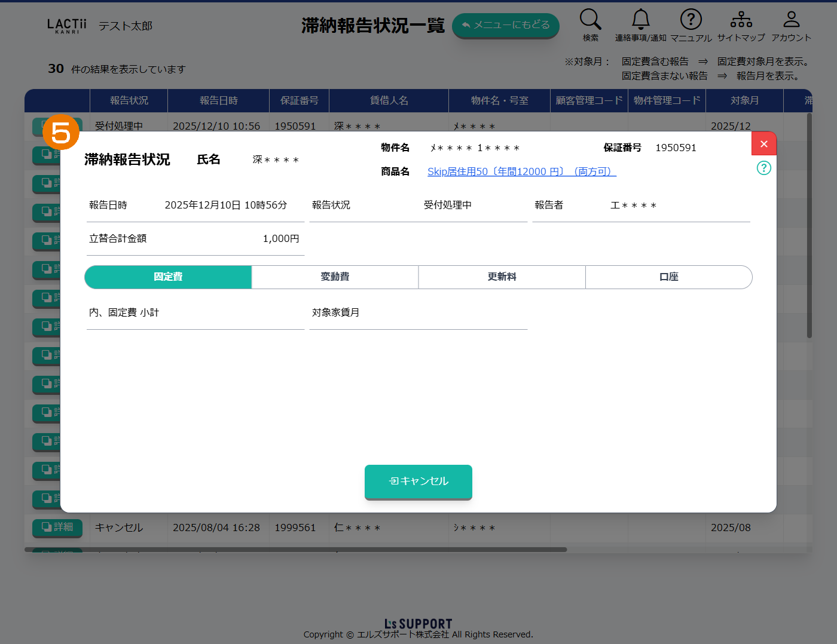
Task: Click the 保証番号 column header
Action: pos(299,100)
